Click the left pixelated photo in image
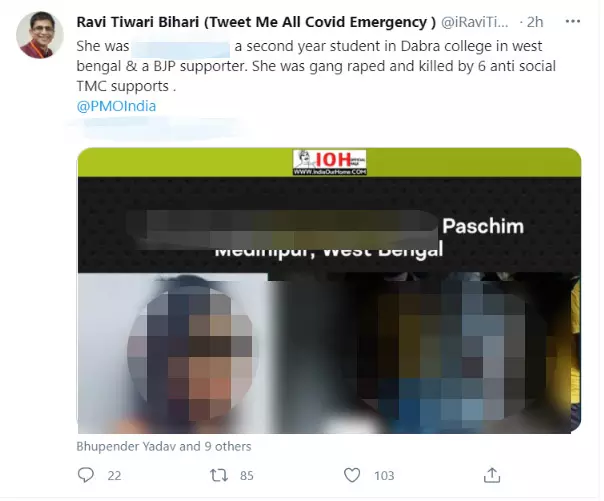The width and height of the screenshot is (604, 501). pos(173,353)
